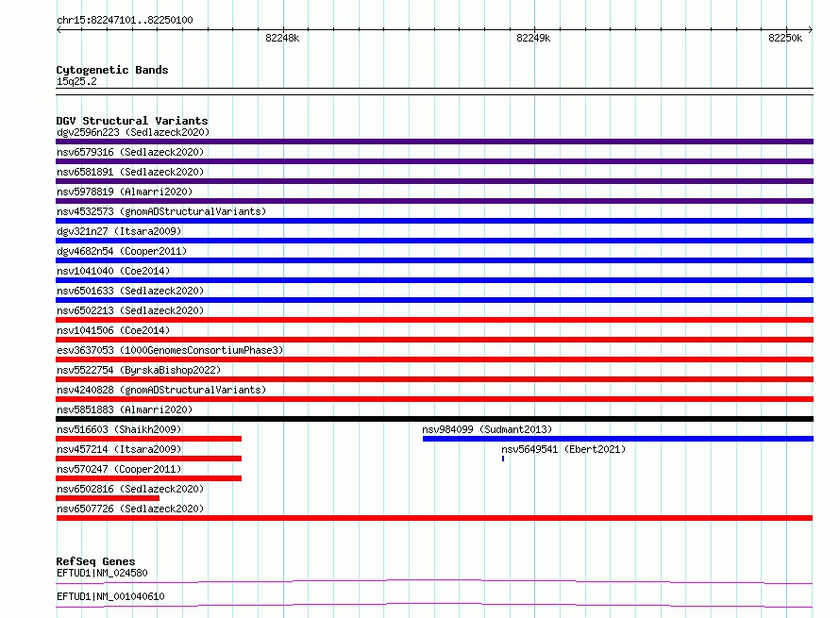Select the blue bar under nsv1041040
This screenshot has height=618, width=840.
tap(434, 280)
